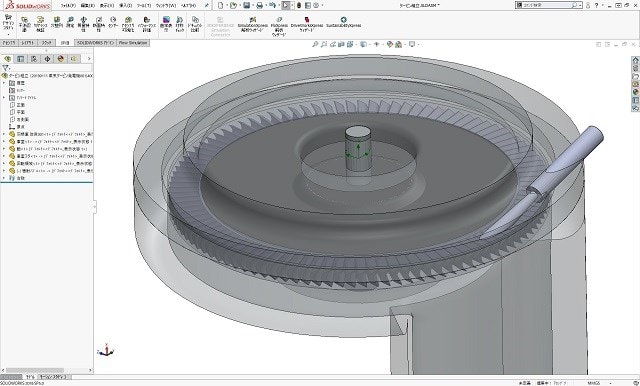Expand the mates folder at tree bottom
Viewport: 640px width, 386px height.
4,178
